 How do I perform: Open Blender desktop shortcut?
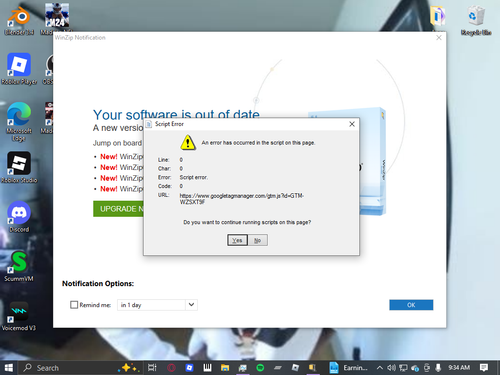[19, 20]
